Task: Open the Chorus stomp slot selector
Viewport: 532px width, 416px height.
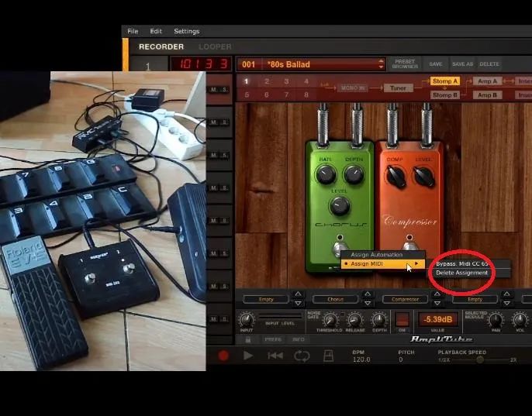Action: tap(335, 299)
